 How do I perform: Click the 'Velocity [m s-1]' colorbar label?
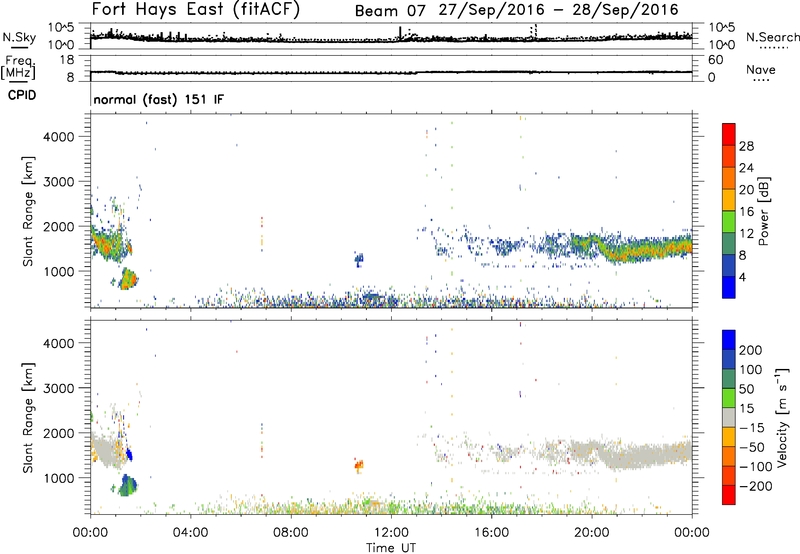(x=782, y=417)
